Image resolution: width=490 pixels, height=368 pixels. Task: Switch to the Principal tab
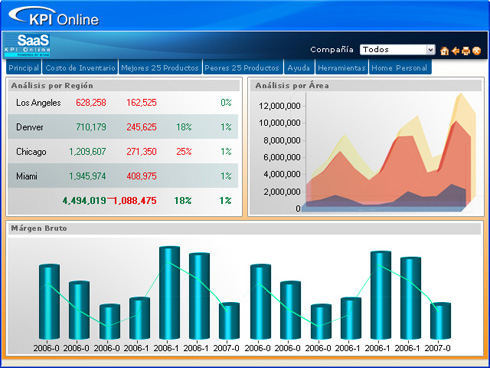click(x=23, y=68)
